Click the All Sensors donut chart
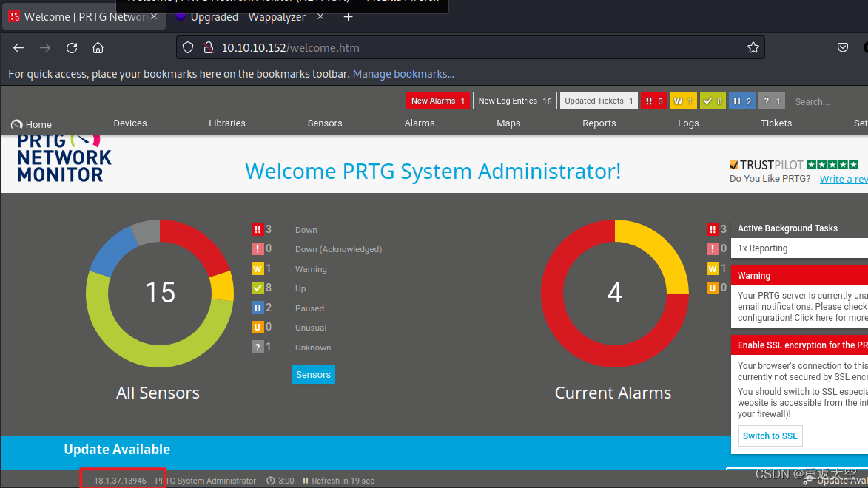Image resolution: width=868 pixels, height=488 pixels. point(160,294)
